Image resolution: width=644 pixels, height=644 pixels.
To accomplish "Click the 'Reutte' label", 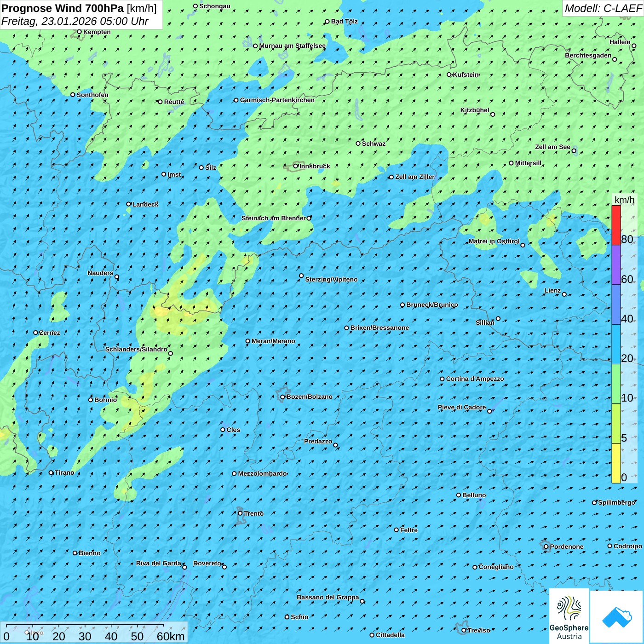I will [x=174, y=102].
